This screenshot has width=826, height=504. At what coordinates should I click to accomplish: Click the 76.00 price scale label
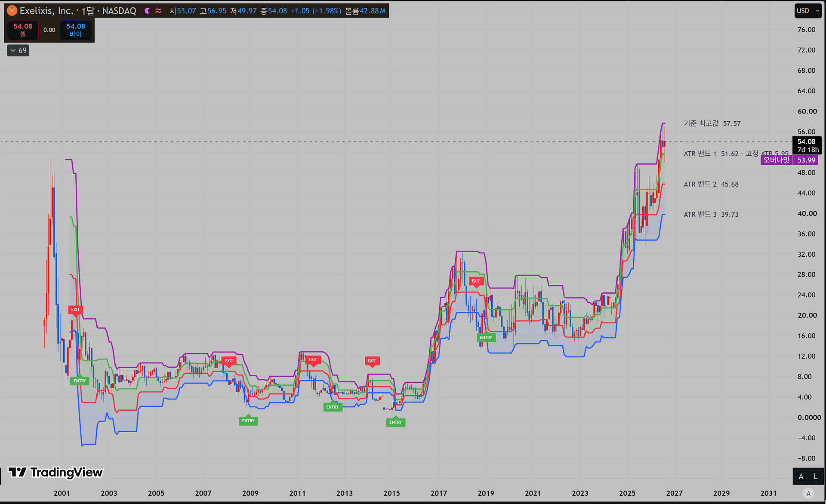806,30
